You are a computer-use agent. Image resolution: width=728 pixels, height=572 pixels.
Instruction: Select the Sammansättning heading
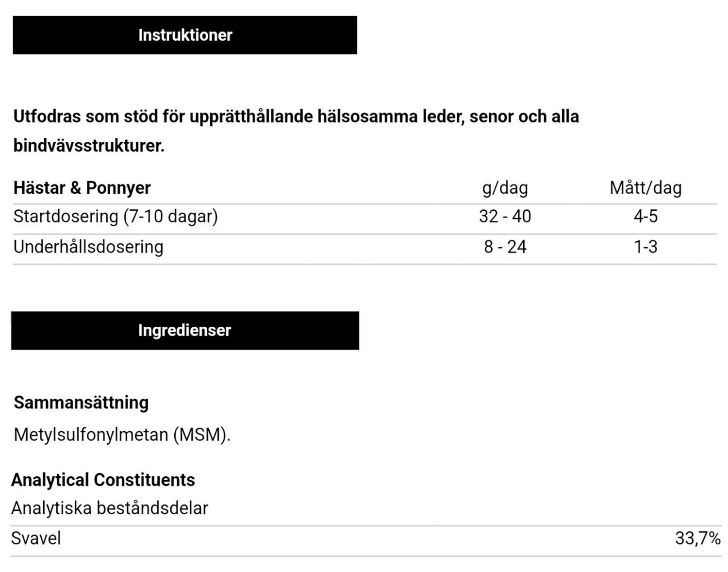pyautogui.click(x=81, y=403)
